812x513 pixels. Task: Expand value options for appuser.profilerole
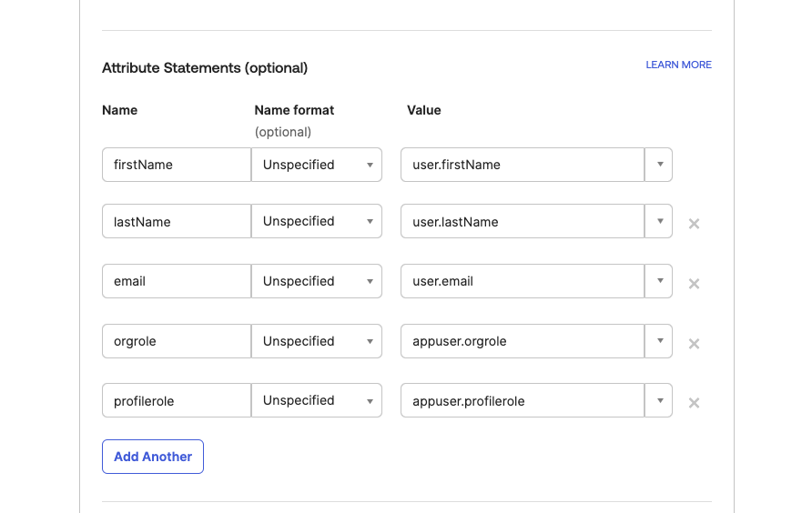[658, 400]
